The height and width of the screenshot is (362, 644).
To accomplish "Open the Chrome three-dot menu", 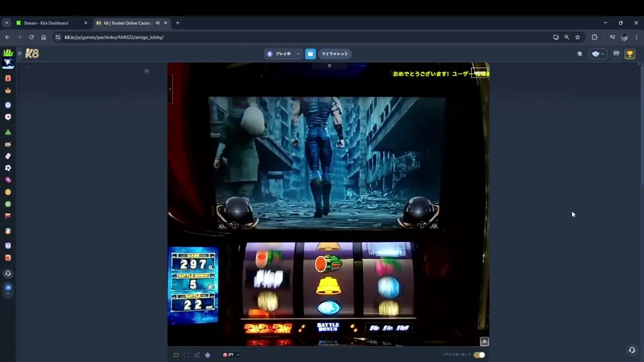I will point(636,37).
